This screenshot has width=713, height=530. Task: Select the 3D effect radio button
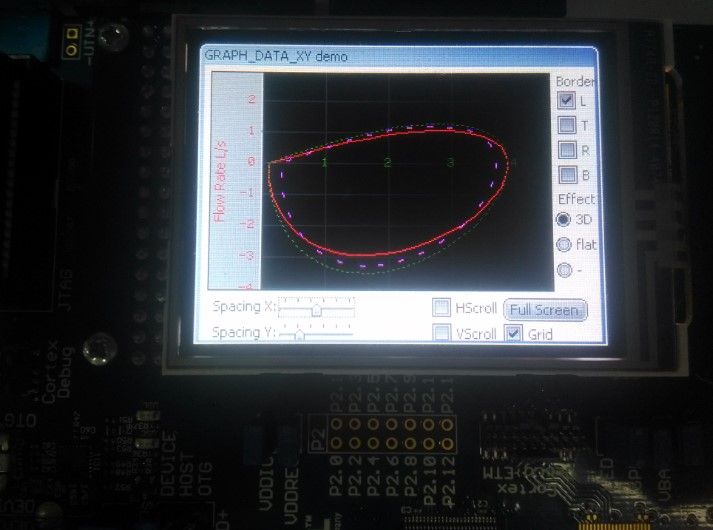tap(563, 220)
